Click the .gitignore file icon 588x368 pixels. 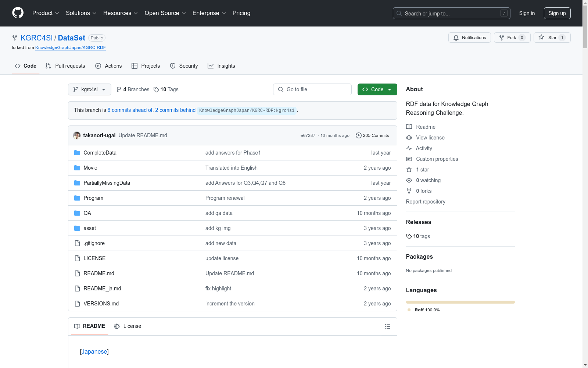tap(77, 243)
